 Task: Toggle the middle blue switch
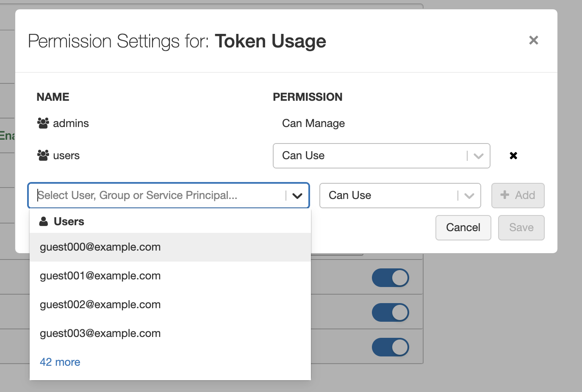point(390,313)
